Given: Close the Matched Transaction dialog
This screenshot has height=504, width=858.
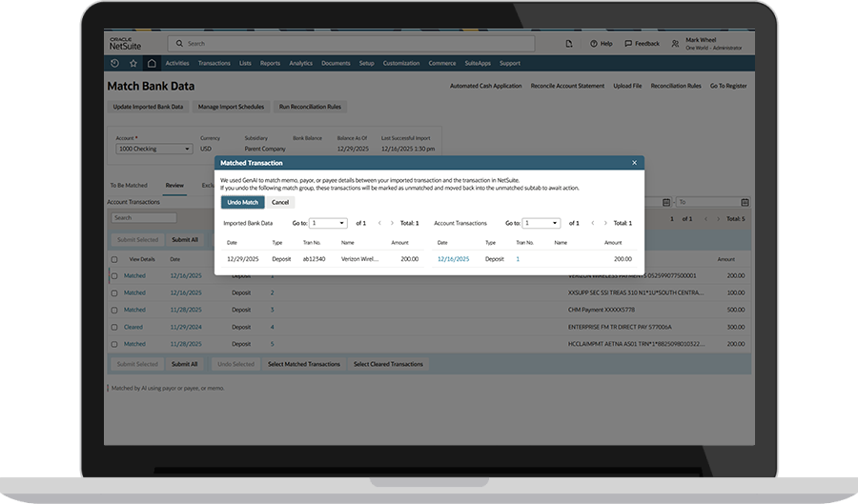Looking at the screenshot, I should 634,163.
